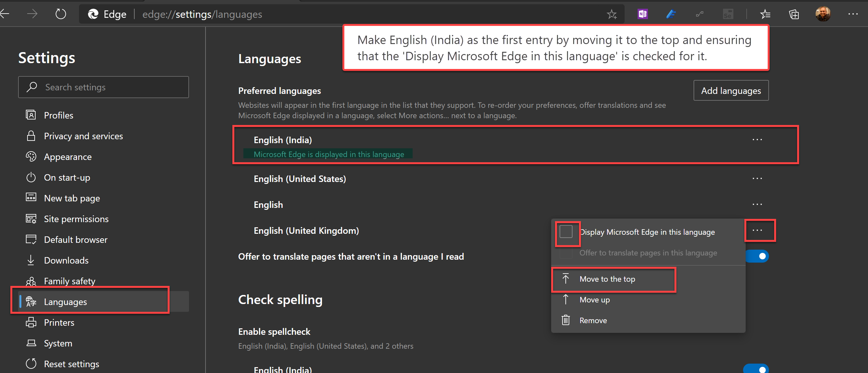868x373 pixels.
Task: Open Site permissions settings
Action: [x=104, y=219]
